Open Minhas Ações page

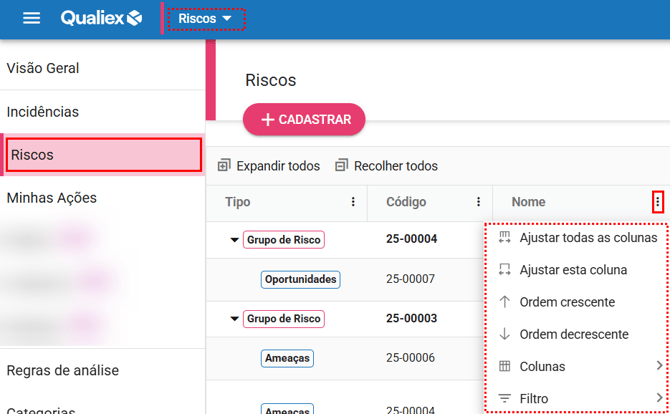[x=52, y=198]
